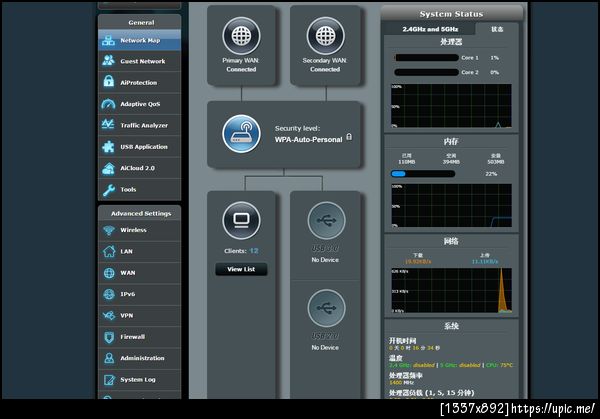Click the AiCloud 2.0 cloud icon
This screenshot has width=600, height=419.
tap(109, 168)
